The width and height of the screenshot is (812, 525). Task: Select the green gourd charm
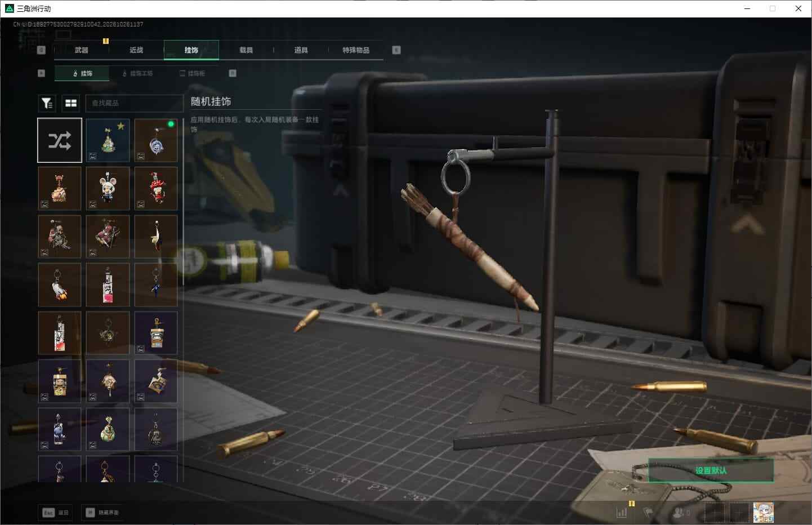(x=108, y=429)
